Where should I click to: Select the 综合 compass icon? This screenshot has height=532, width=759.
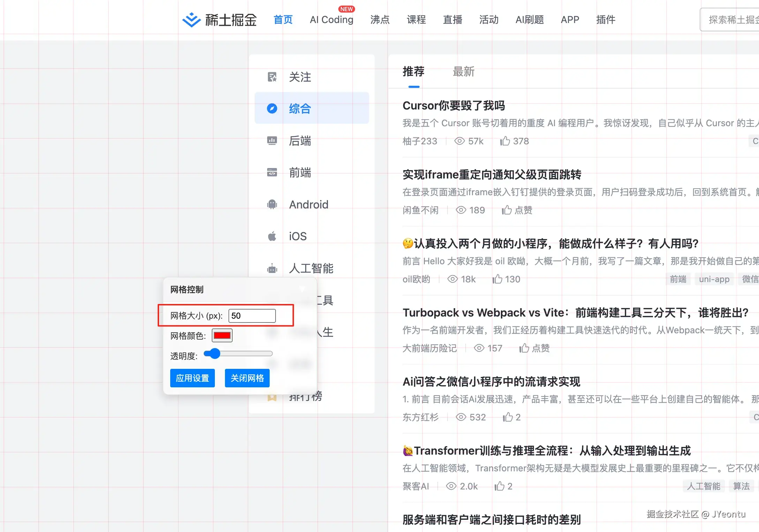(272, 108)
